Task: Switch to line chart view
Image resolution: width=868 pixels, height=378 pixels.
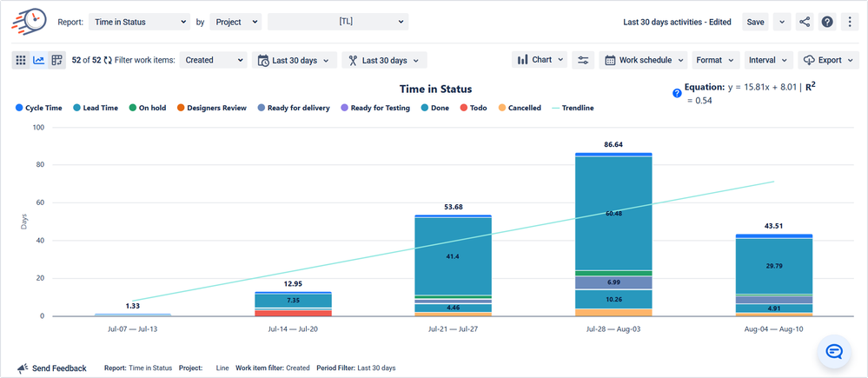Action: point(39,60)
